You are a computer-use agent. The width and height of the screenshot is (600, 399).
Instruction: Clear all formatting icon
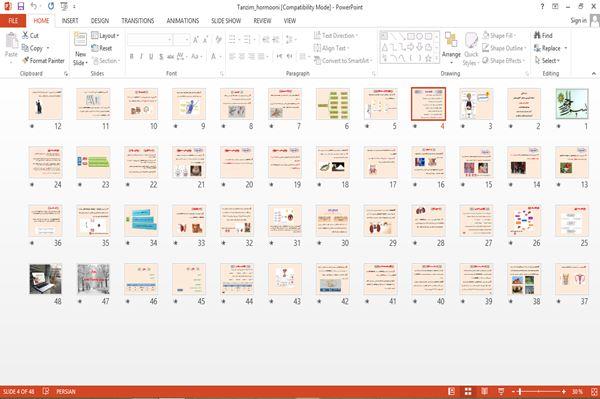point(218,39)
